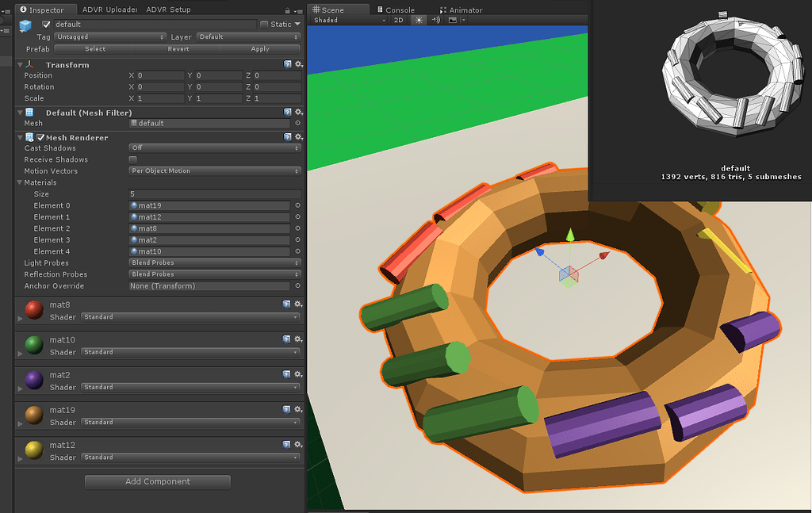Click the Add Component button

point(157,481)
